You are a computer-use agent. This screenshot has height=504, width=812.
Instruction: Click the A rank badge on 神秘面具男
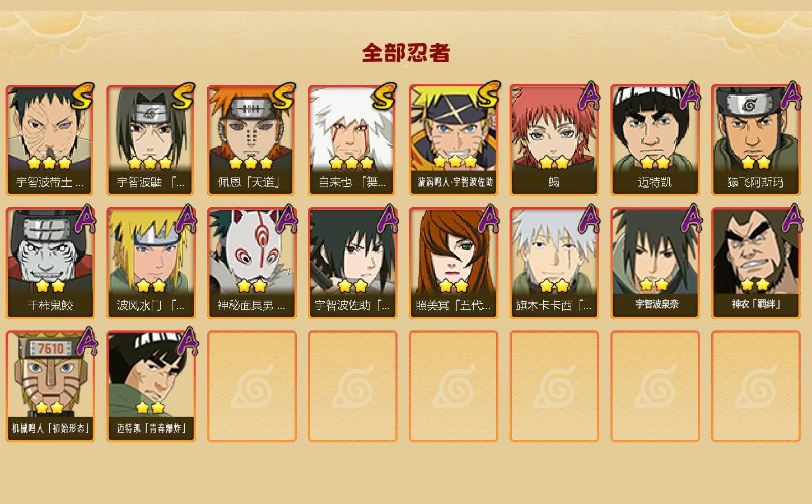pyautogui.click(x=286, y=218)
